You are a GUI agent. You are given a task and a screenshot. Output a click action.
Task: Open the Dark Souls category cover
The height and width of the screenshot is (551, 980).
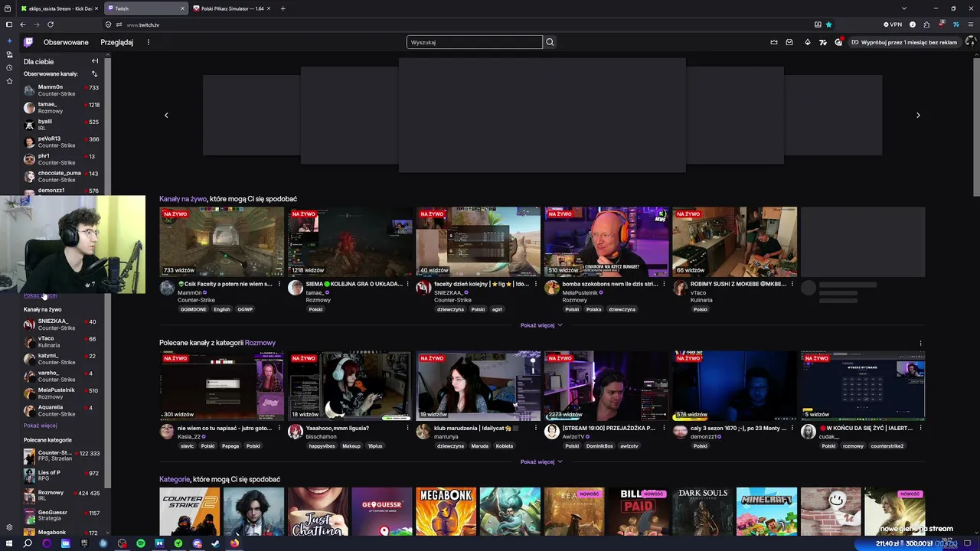[702, 511]
